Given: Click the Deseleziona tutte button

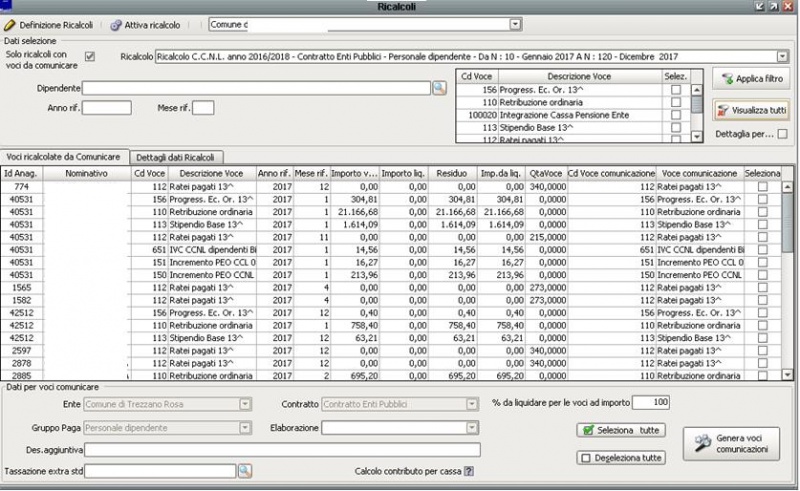Looking at the screenshot, I should [620, 458].
